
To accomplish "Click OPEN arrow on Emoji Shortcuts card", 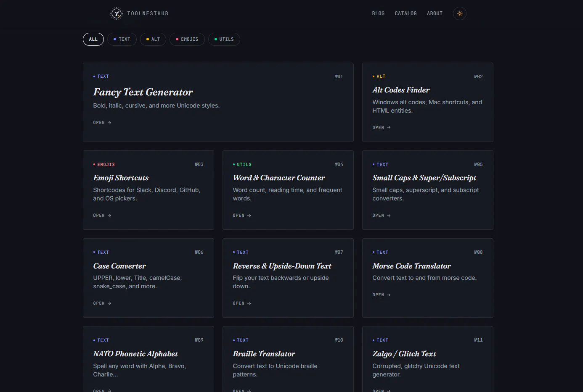I will click(102, 216).
